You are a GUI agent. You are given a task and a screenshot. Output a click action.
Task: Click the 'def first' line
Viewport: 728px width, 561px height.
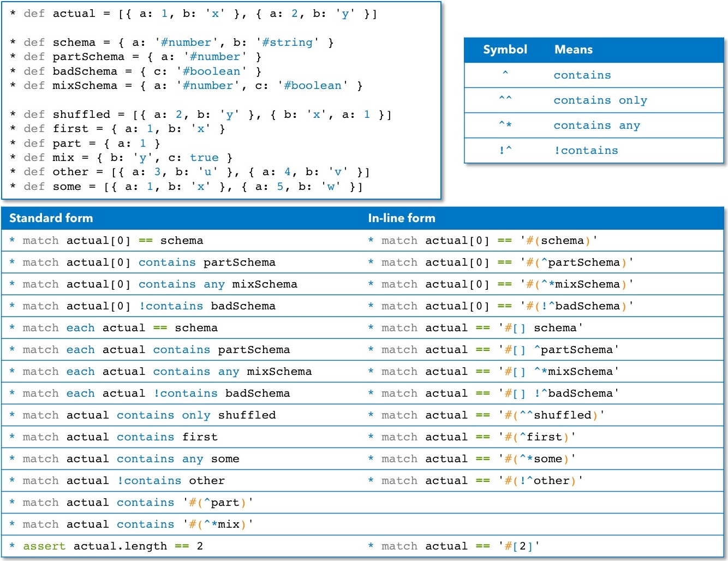[x=118, y=129]
